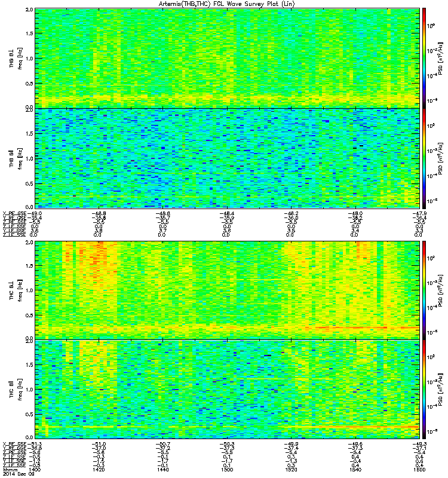Click PSD [nT²/Hz] label of THC B-perpendicular color bar
The image size is (448, 478).
[441, 290]
